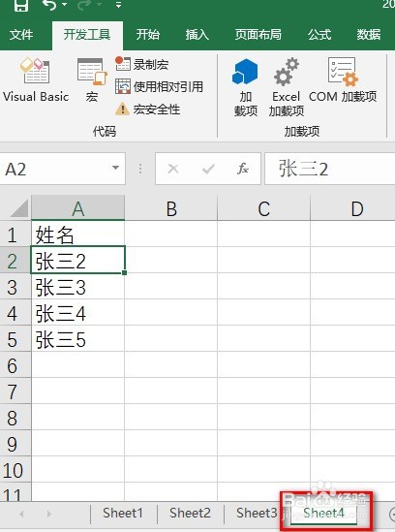Open Excel Add-ins (Excel加载项) gear icon
This screenshot has width=395, height=532.
pos(287,87)
